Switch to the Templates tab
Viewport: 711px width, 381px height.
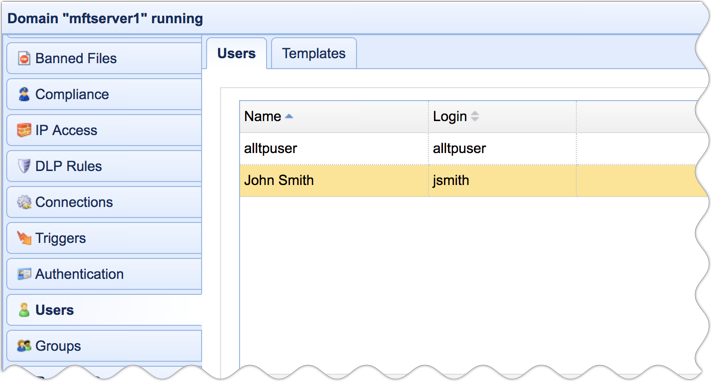coord(314,54)
